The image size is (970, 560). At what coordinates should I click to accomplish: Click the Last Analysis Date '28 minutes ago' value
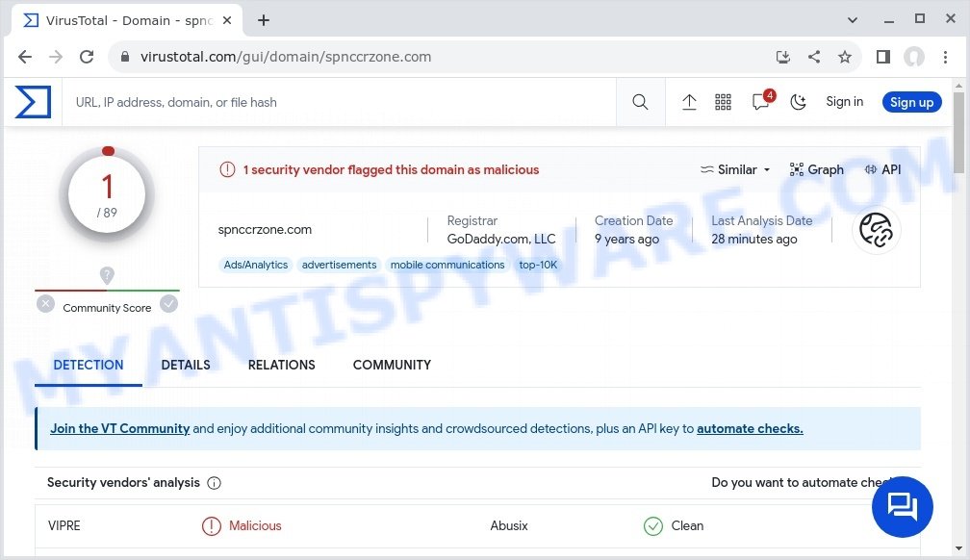tap(754, 239)
